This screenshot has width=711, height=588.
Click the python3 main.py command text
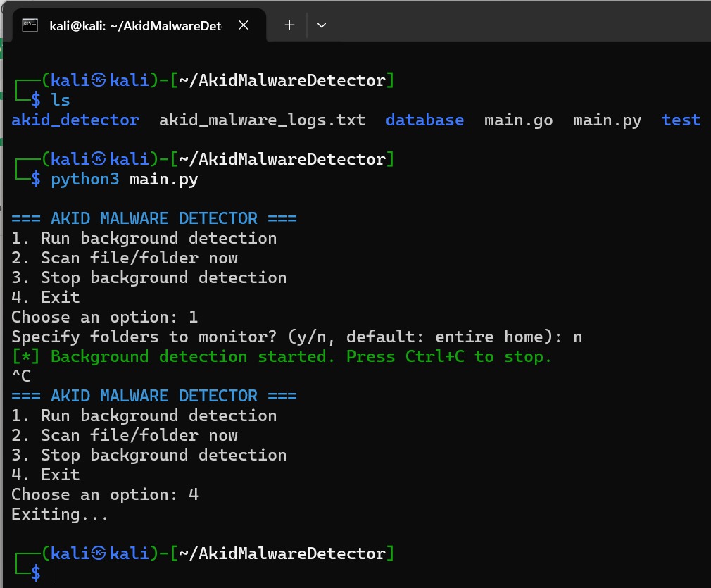tap(123, 179)
